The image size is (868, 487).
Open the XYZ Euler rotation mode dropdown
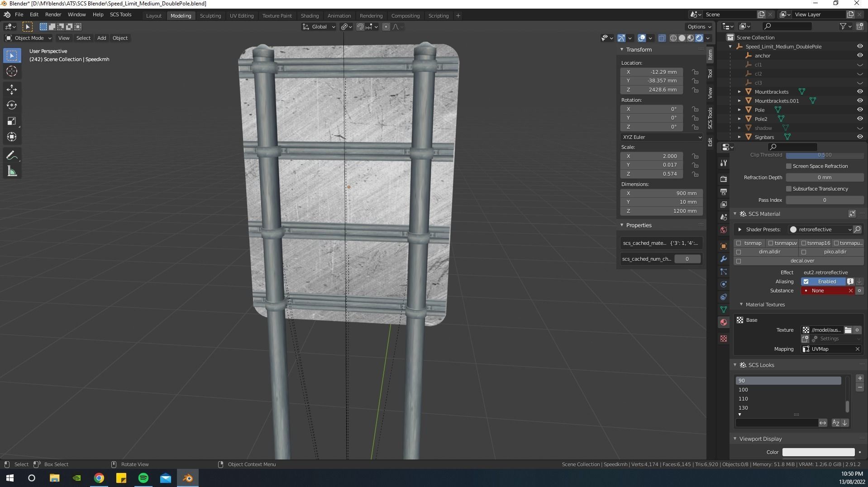661,137
